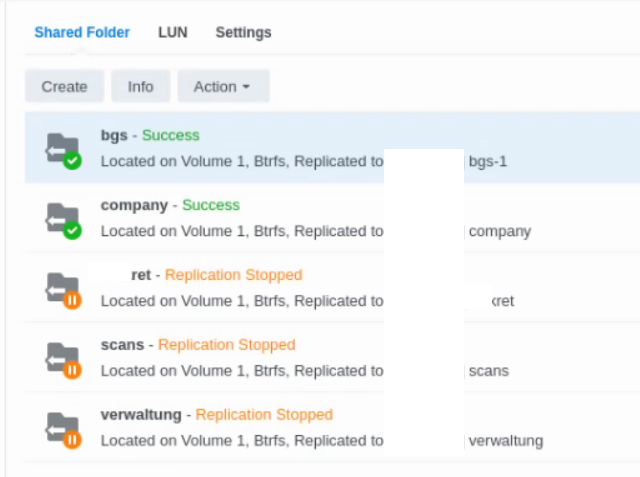Switch to the LUN tab
This screenshot has width=640, height=477.
coord(172,32)
